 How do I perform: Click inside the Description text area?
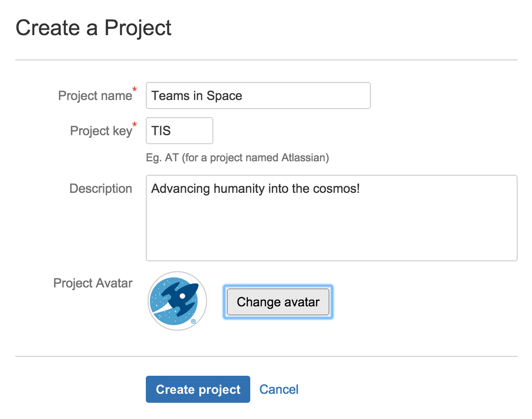coord(331,218)
